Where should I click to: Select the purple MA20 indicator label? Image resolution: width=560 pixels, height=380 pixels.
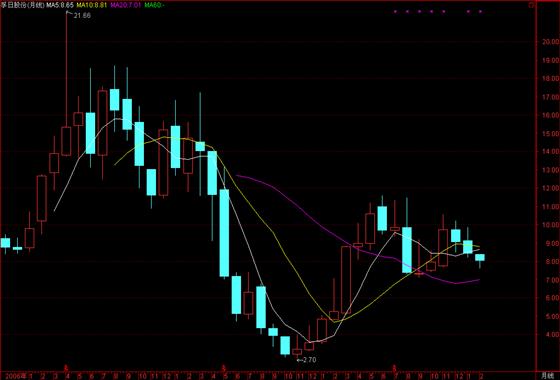125,5
